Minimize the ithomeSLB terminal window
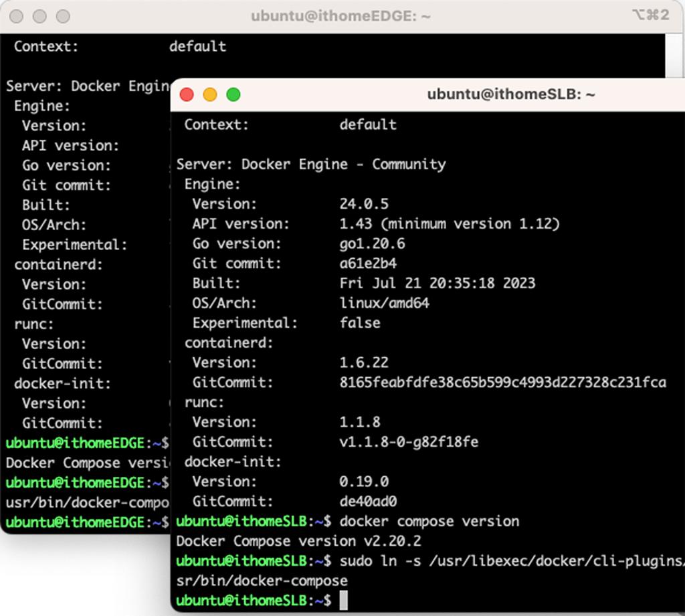Screen dimensions: 685x616 pyautogui.click(x=209, y=94)
